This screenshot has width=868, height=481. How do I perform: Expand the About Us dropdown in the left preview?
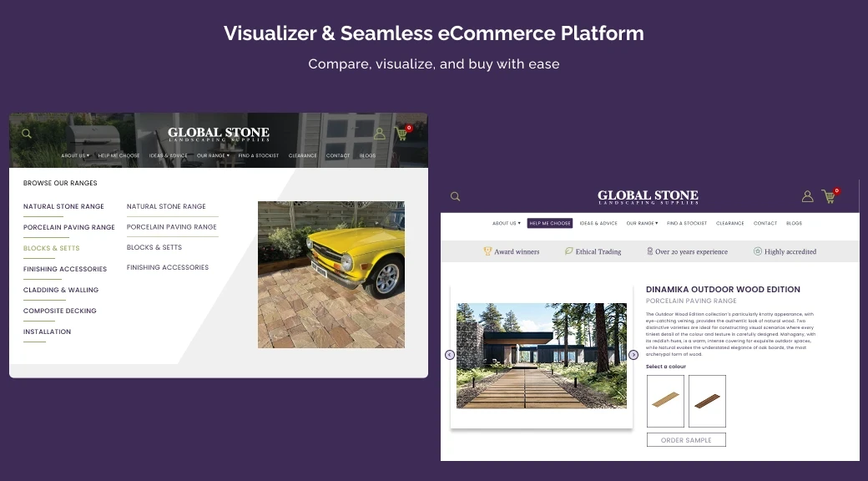(x=75, y=155)
